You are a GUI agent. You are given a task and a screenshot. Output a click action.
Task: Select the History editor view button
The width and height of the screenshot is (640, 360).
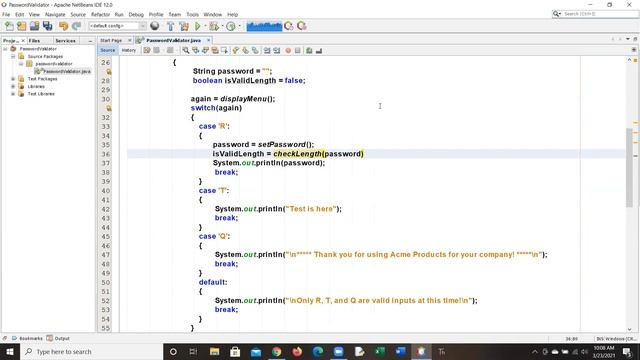click(129, 50)
